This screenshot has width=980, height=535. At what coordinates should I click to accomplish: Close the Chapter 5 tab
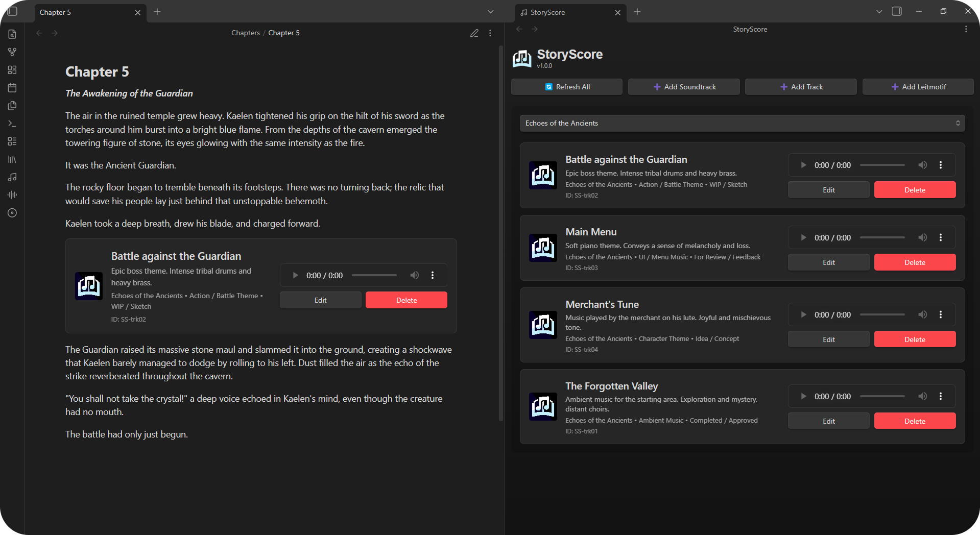(x=137, y=13)
